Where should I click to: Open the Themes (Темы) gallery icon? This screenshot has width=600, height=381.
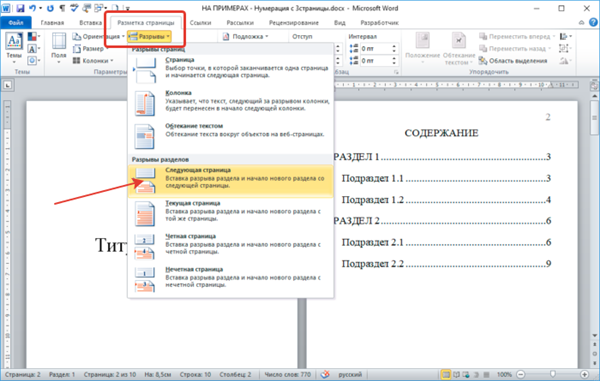click(14, 41)
